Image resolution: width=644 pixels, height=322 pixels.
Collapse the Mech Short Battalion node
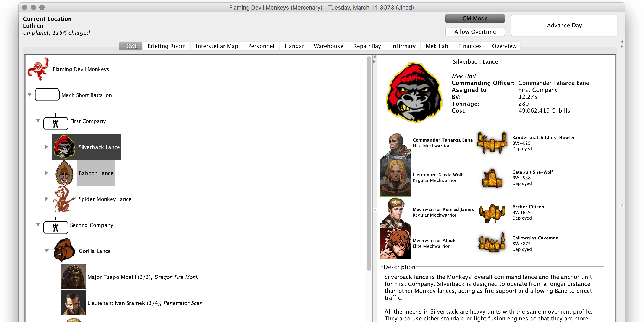[x=29, y=95]
